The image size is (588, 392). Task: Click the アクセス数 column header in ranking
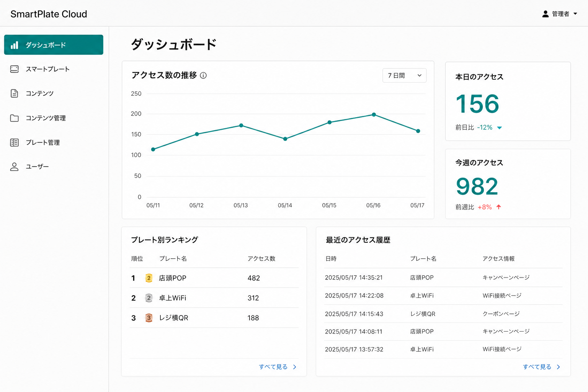pyautogui.click(x=261, y=259)
